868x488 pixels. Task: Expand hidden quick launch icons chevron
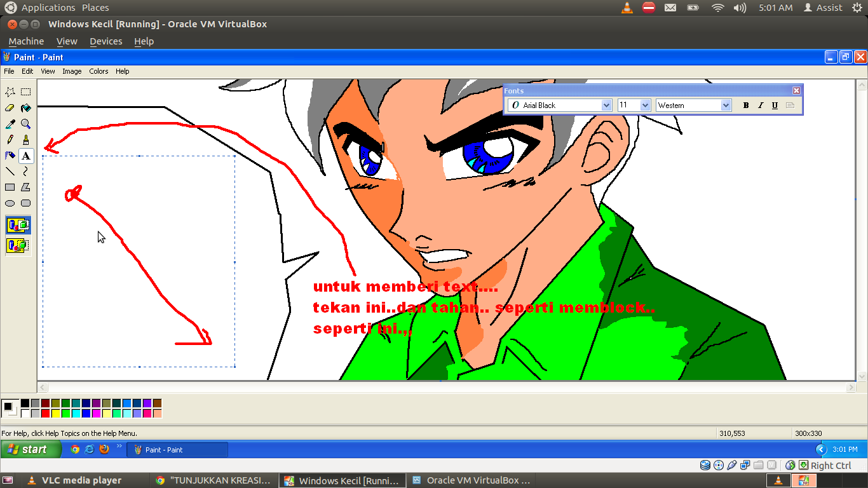[119, 446]
